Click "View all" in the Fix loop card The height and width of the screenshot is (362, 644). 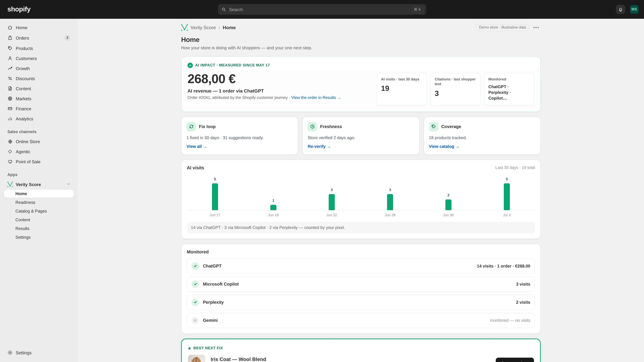pos(197,146)
